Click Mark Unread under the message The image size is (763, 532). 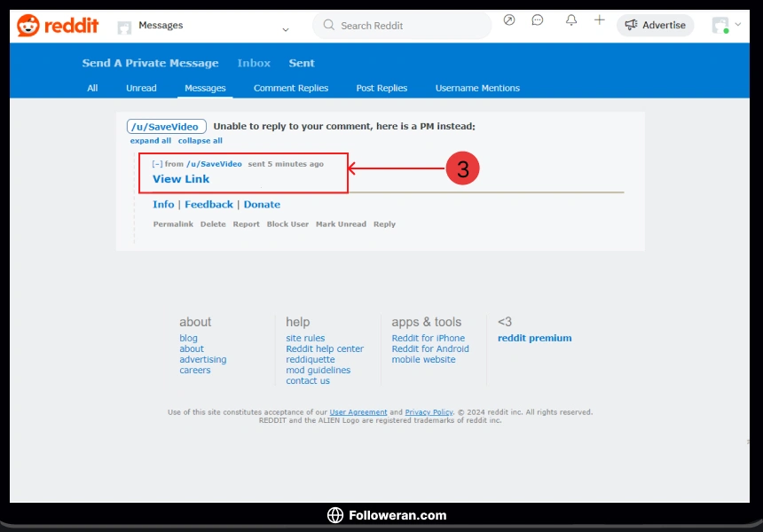341,224
